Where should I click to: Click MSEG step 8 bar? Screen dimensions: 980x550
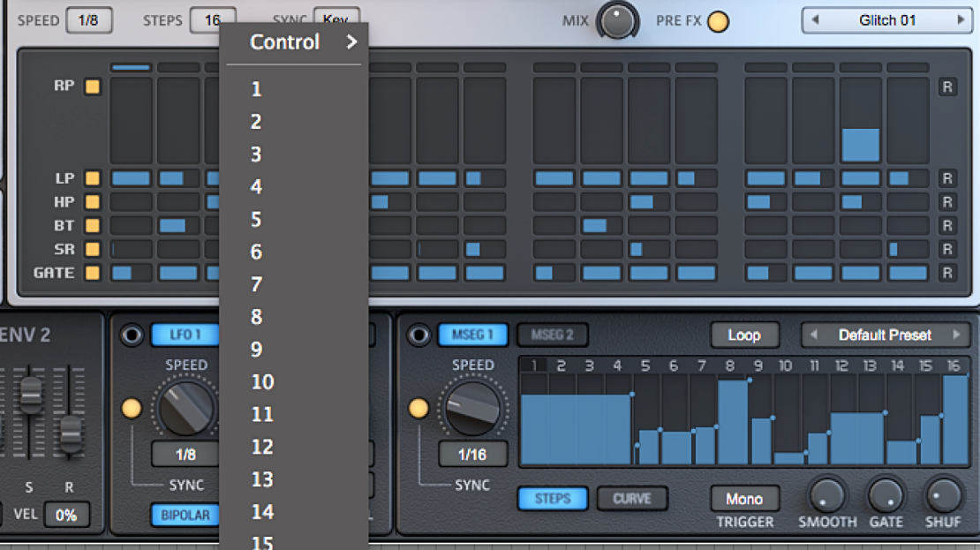coord(733,422)
